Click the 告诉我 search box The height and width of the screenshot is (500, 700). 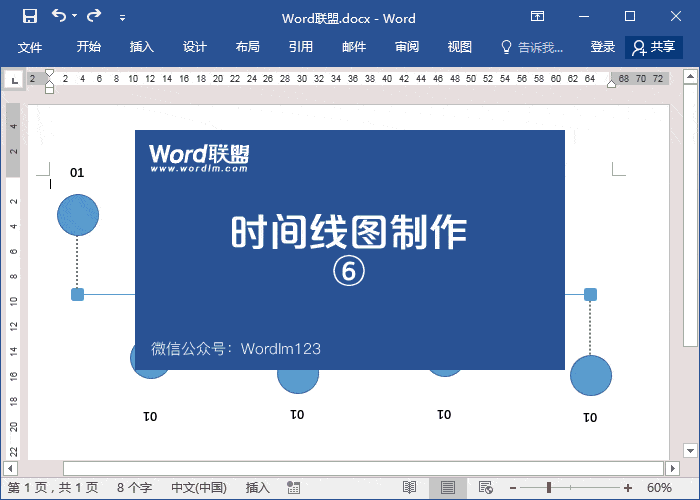click(532, 47)
